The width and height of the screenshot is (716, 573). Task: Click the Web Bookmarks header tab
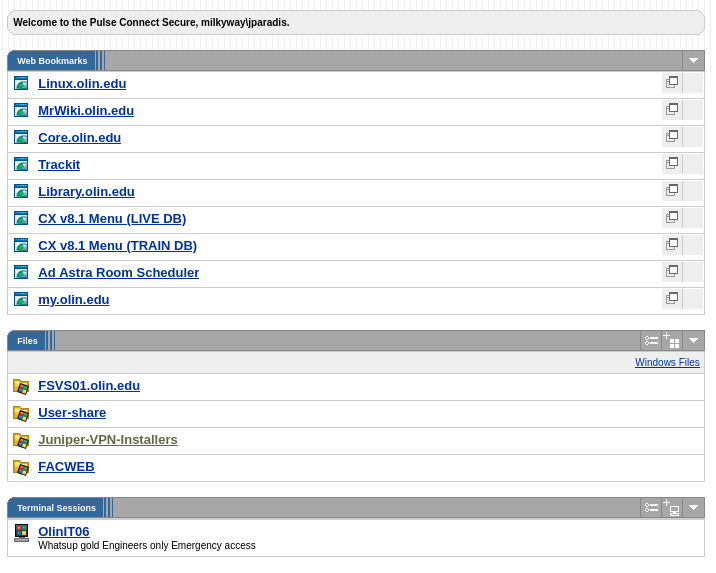click(52, 61)
